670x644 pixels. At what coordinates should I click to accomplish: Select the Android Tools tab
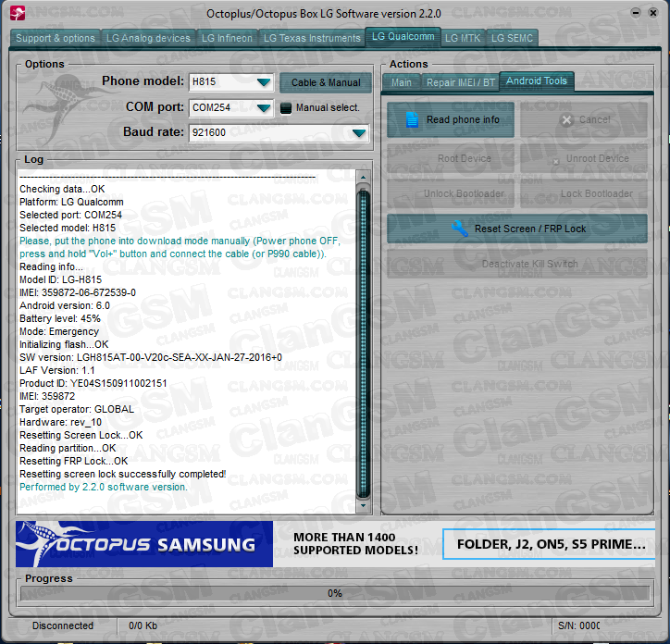click(x=536, y=81)
